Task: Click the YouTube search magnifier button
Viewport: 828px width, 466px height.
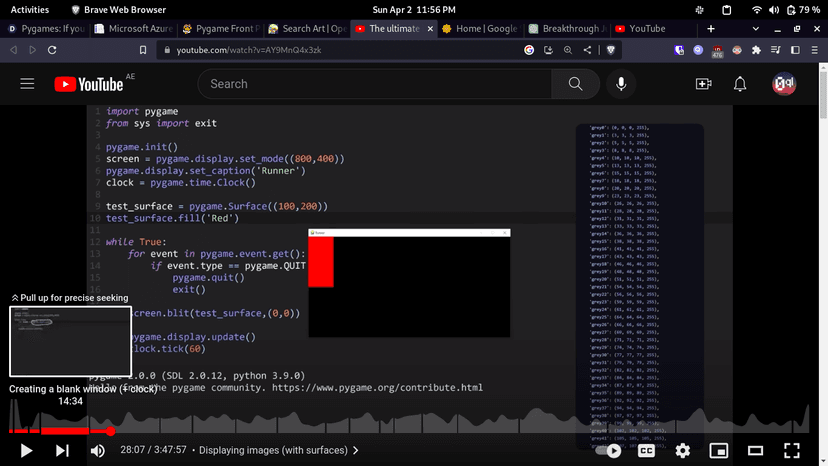Action: pos(575,85)
